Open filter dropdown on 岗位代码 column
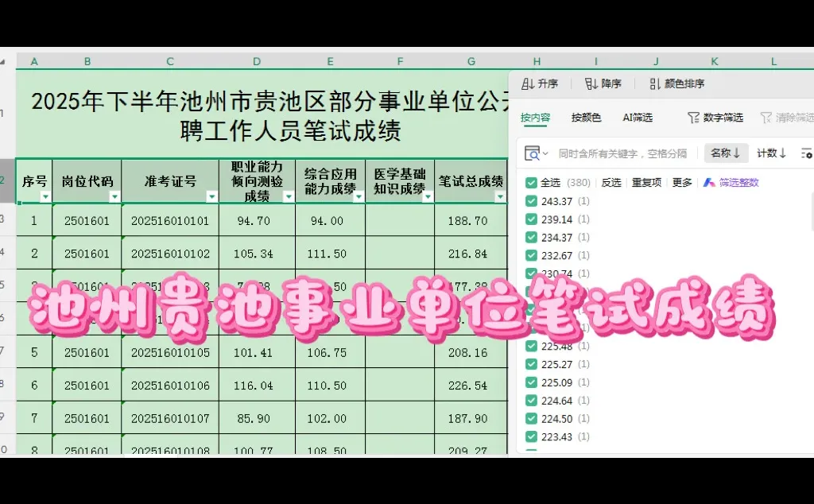The height and width of the screenshot is (504, 814). click(x=114, y=196)
